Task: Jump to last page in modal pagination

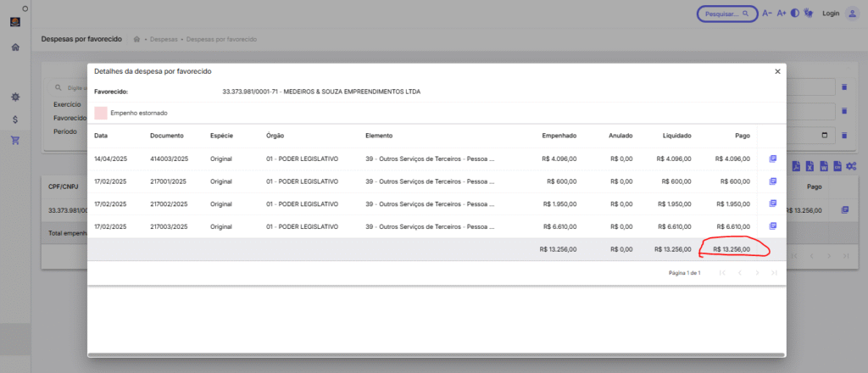Action: (774, 273)
